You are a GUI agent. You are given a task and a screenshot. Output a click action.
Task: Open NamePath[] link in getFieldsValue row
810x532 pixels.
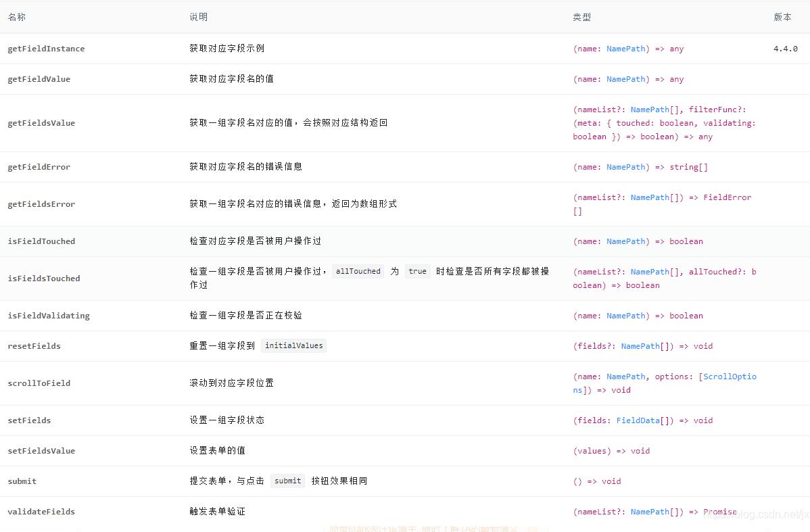click(650, 110)
